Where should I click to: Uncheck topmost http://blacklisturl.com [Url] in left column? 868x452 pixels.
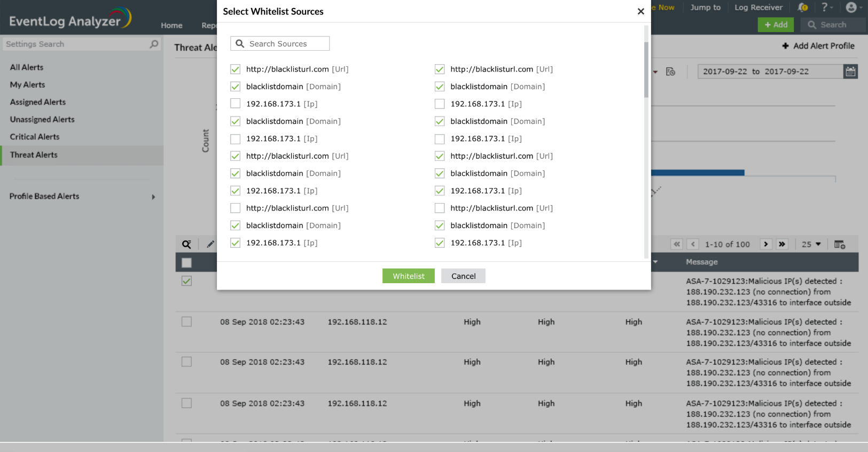click(235, 69)
